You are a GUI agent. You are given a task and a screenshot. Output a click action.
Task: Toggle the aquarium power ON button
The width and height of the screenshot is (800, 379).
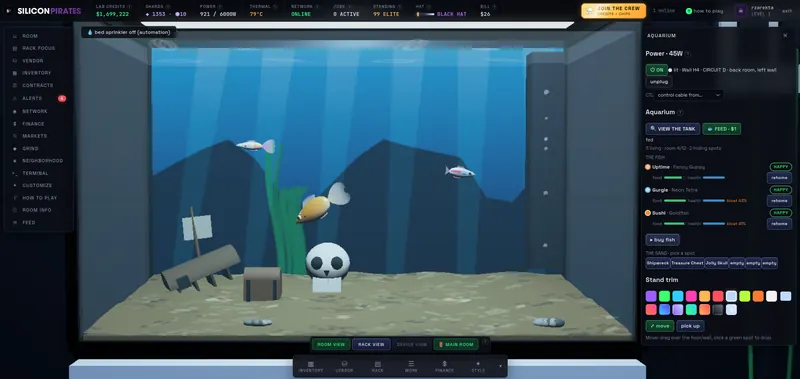pyautogui.click(x=657, y=70)
